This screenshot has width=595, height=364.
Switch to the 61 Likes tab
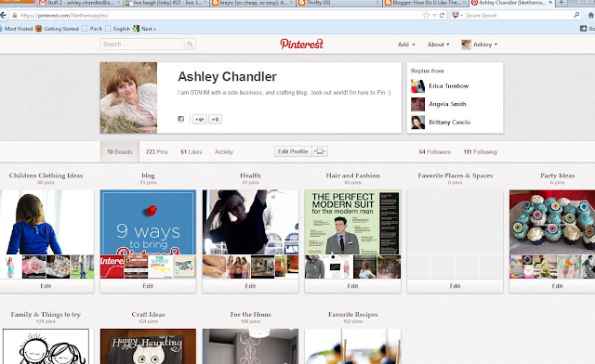(192, 151)
